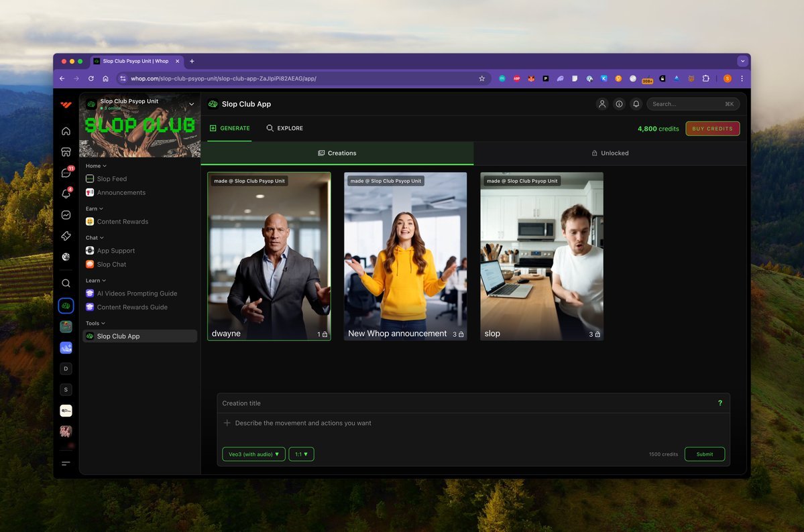
Task: Click the info icon in the app header
Action: pos(620,104)
